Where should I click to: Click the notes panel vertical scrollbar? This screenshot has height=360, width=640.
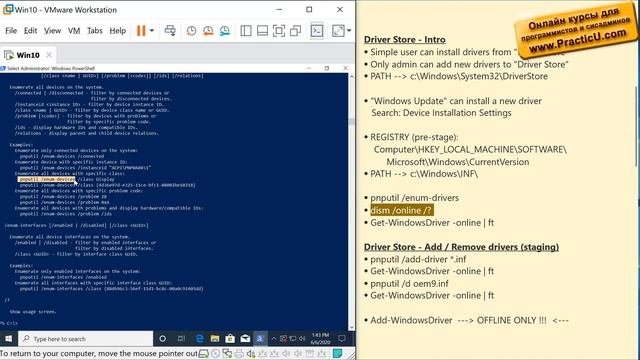point(637,127)
